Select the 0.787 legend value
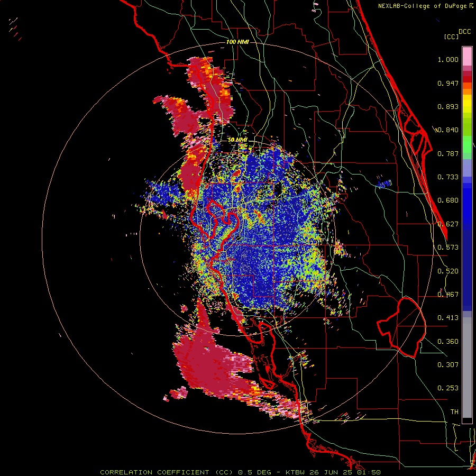The image size is (476, 476). point(448,153)
